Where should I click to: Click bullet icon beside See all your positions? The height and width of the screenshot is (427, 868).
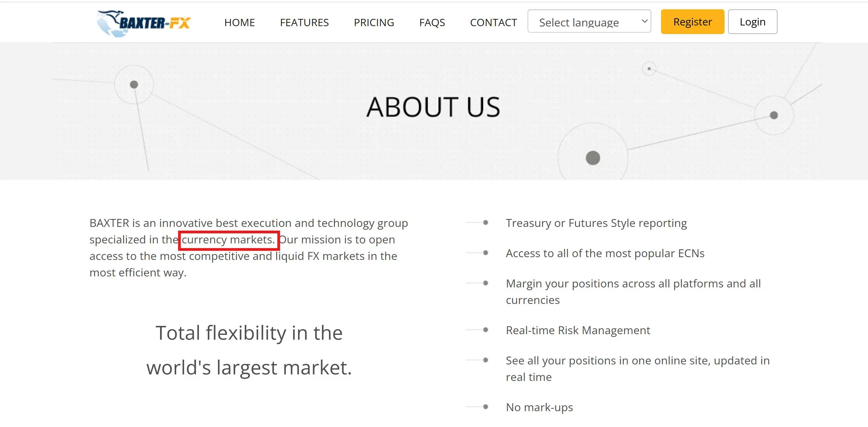click(485, 360)
